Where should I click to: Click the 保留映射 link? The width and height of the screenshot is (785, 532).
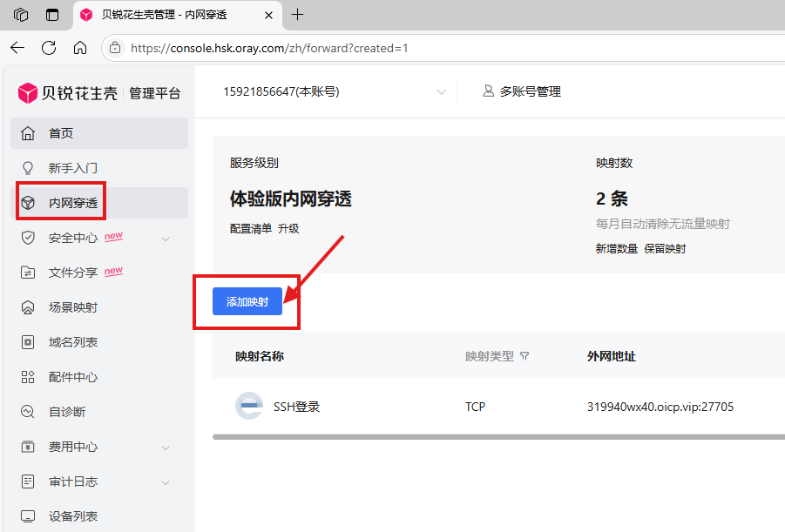coord(665,249)
